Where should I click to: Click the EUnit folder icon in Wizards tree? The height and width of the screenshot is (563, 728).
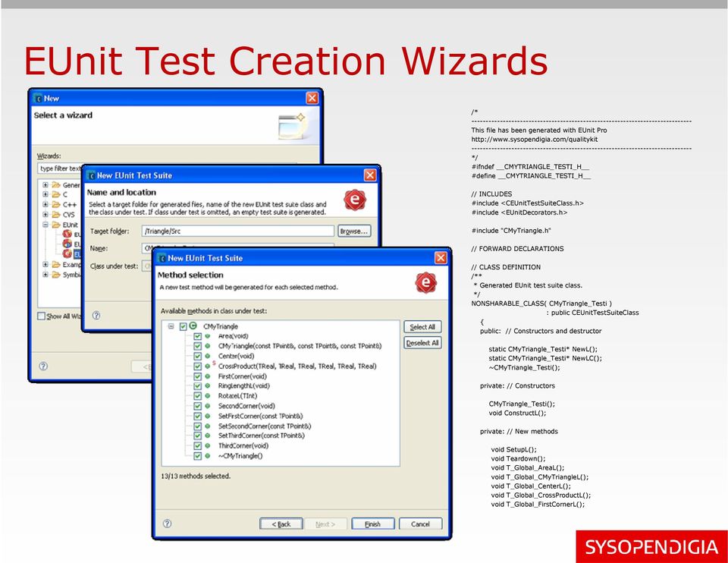point(56,225)
